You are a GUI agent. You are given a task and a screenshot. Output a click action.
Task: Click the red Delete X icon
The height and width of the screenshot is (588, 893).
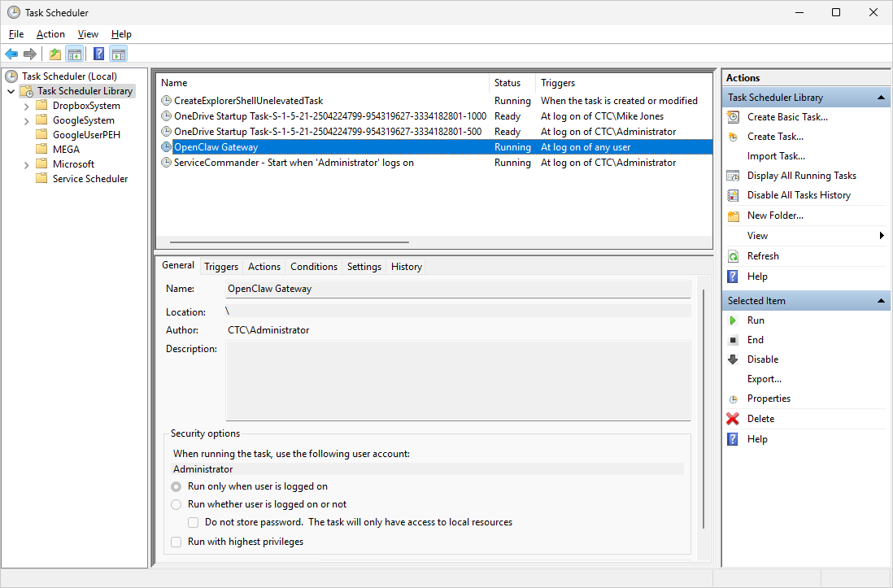tap(733, 419)
